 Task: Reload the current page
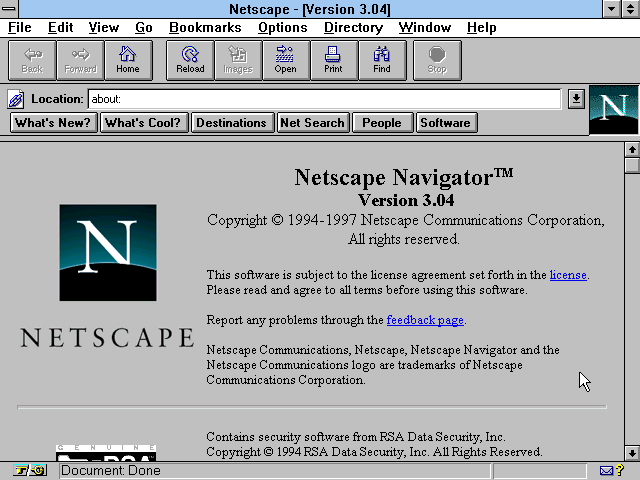point(190,60)
